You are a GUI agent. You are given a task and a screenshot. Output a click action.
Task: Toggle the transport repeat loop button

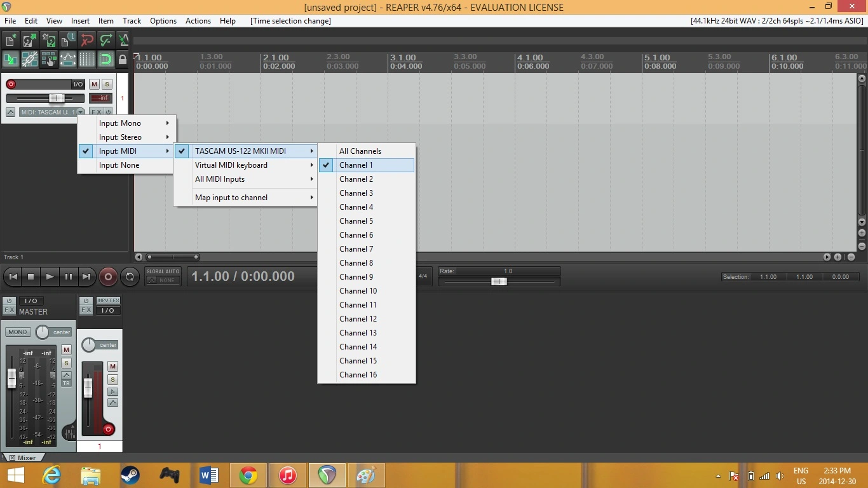tap(130, 276)
